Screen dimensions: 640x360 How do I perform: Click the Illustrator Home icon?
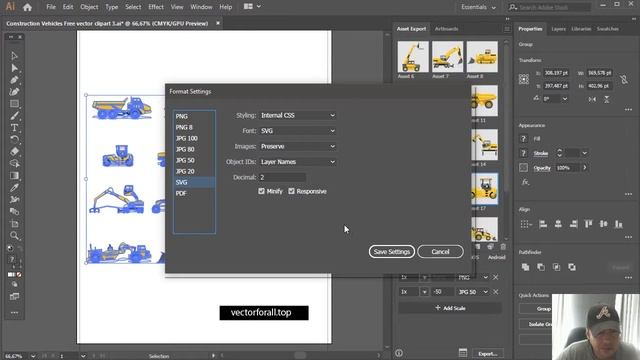click(27, 7)
